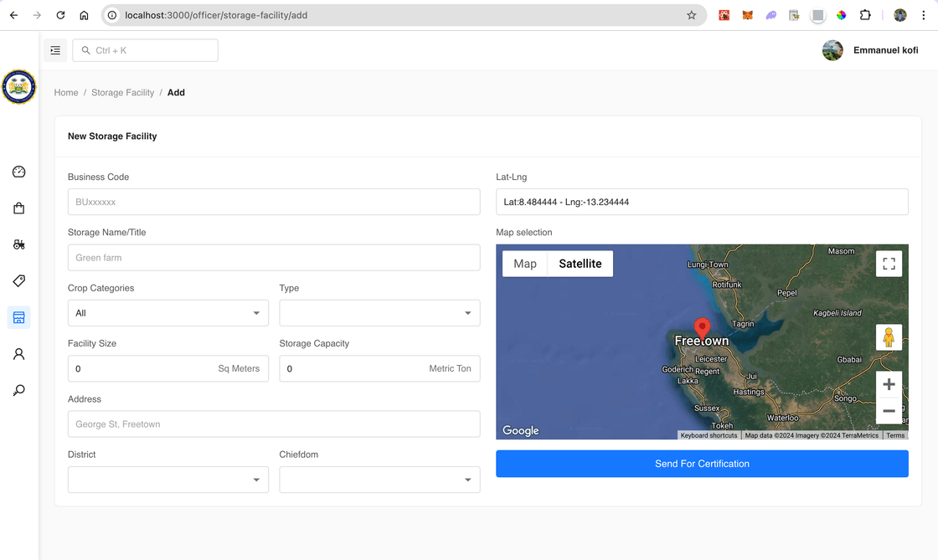Open the tractor icon in sidebar
Viewport: 938px width, 560px height.
(19, 244)
